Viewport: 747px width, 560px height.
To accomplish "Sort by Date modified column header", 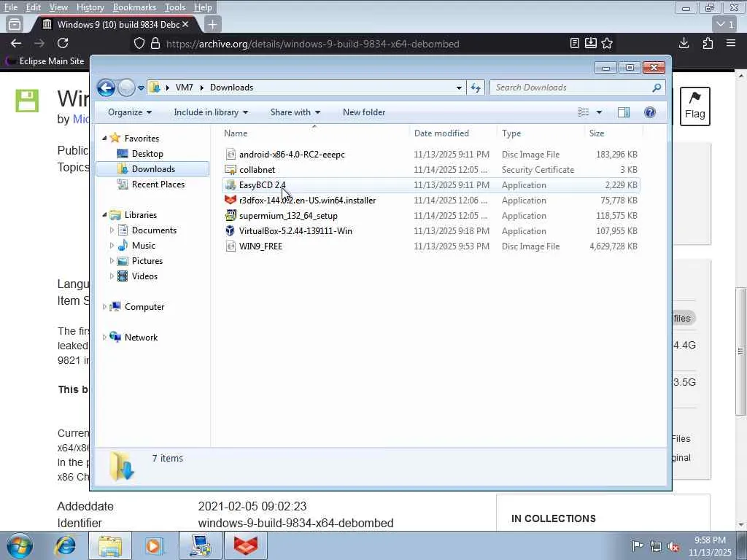I will tap(453, 133).
